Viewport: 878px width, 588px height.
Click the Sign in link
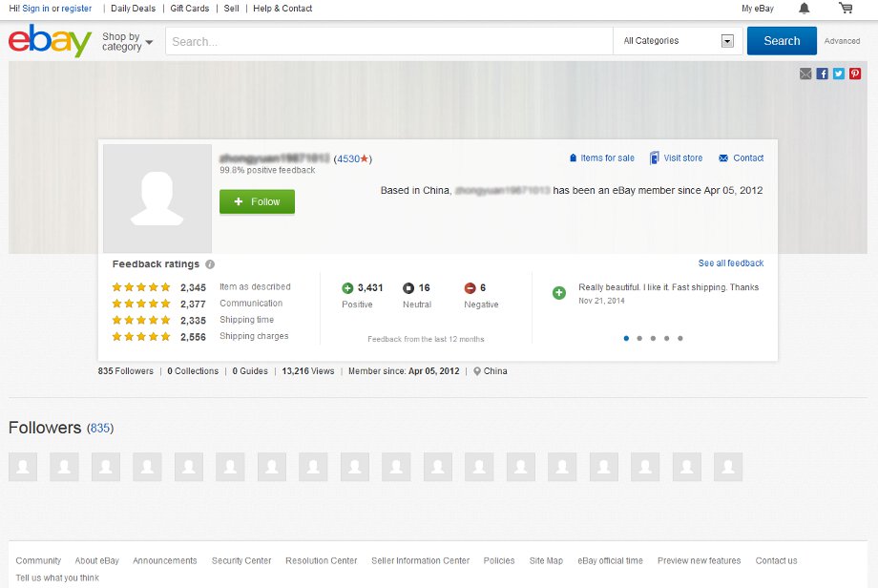36,9
